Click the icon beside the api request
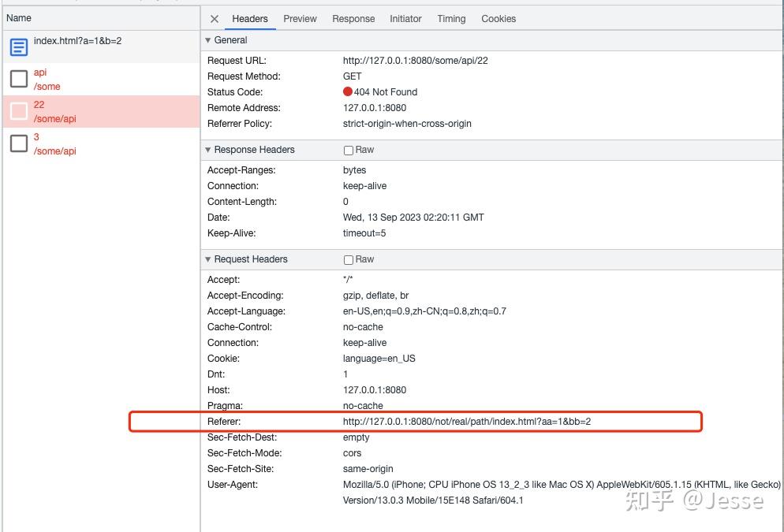The width and height of the screenshot is (784, 532). (19, 79)
